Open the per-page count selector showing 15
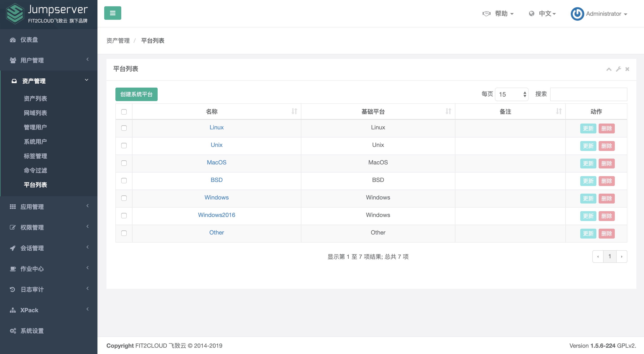This screenshot has width=644, height=354. tap(512, 94)
